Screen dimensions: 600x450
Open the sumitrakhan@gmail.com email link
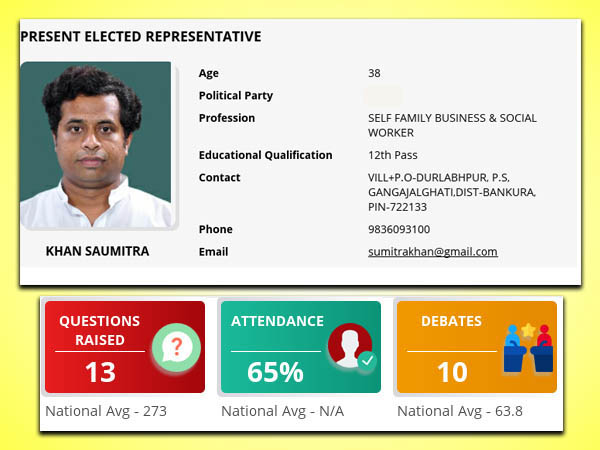coord(433,251)
